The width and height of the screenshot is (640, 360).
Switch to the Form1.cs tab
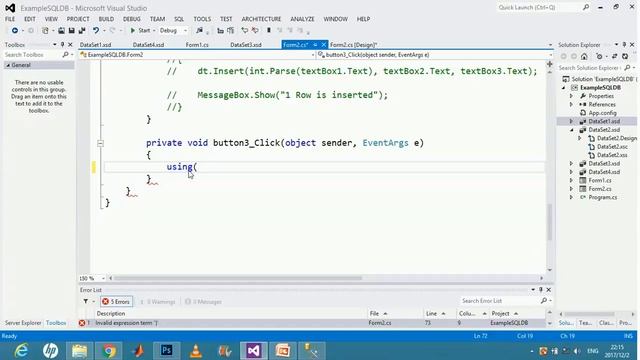point(197,45)
